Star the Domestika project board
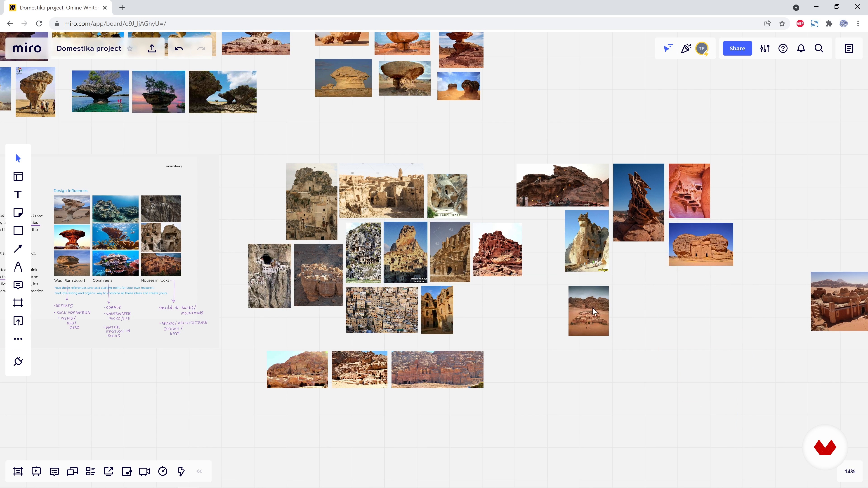Image resolution: width=868 pixels, height=488 pixels. click(x=130, y=49)
